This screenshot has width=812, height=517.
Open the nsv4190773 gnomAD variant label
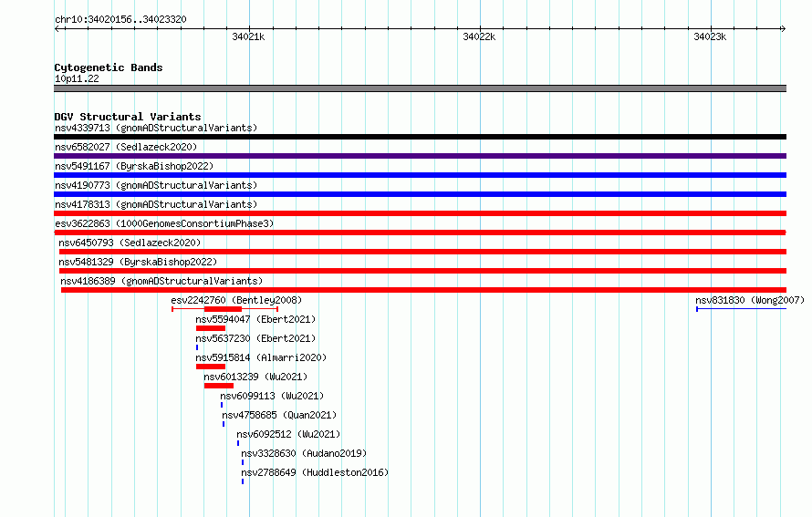pyautogui.click(x=156, y=185)
